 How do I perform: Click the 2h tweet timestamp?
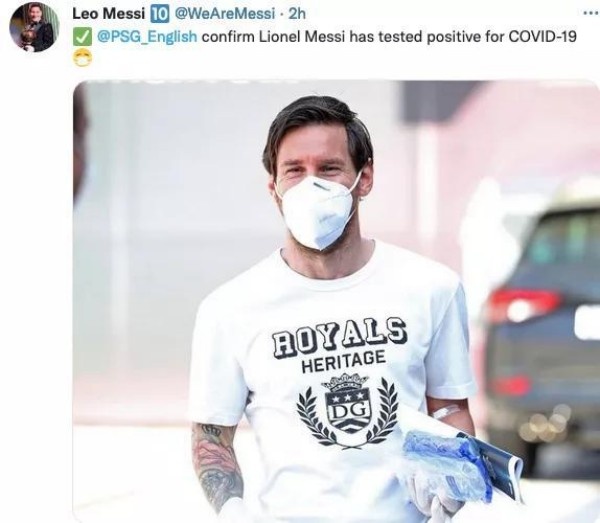pos(297,14)
